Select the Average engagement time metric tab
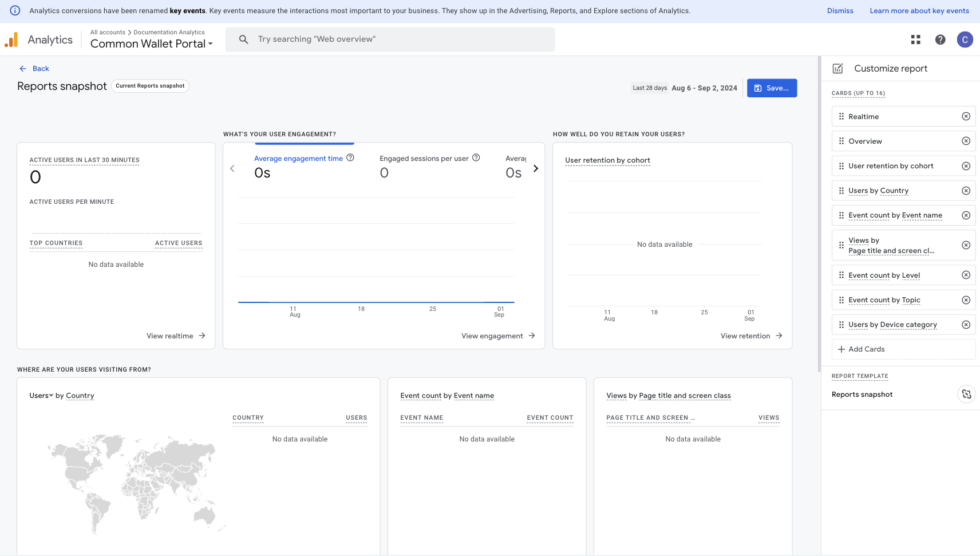980x556 pixels. pos(298,159)
